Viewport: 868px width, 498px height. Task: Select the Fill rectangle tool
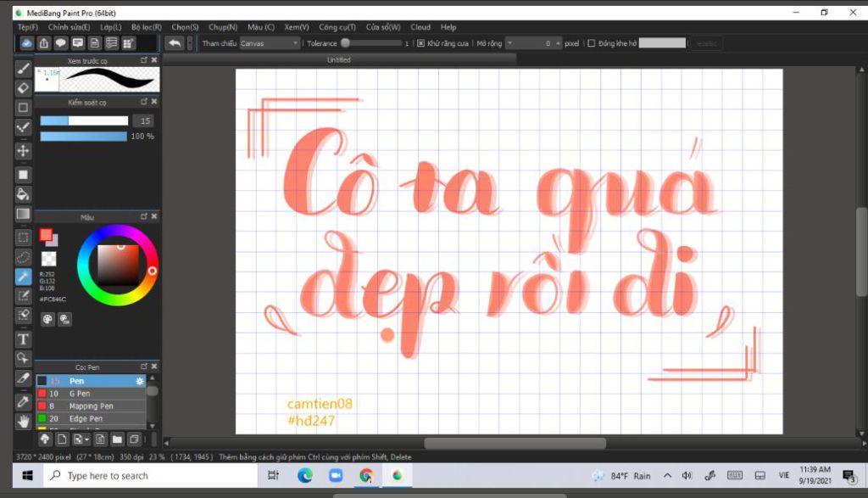click(23, 175)
